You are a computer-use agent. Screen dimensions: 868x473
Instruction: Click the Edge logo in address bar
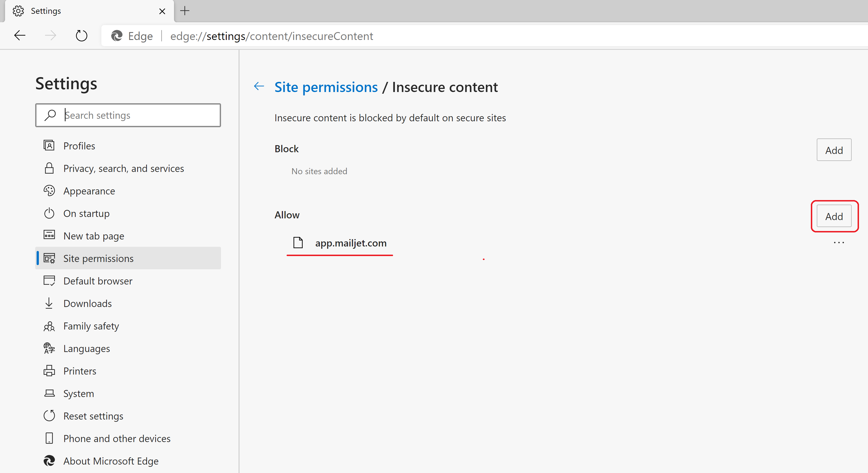coord(117,36)
